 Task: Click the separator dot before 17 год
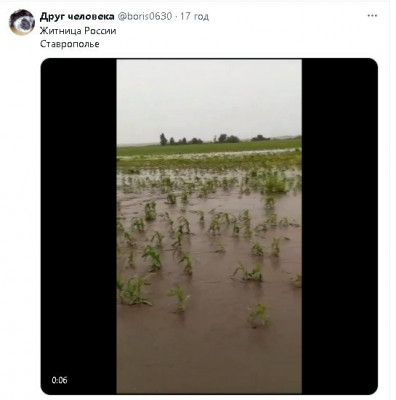coord(176,16)
